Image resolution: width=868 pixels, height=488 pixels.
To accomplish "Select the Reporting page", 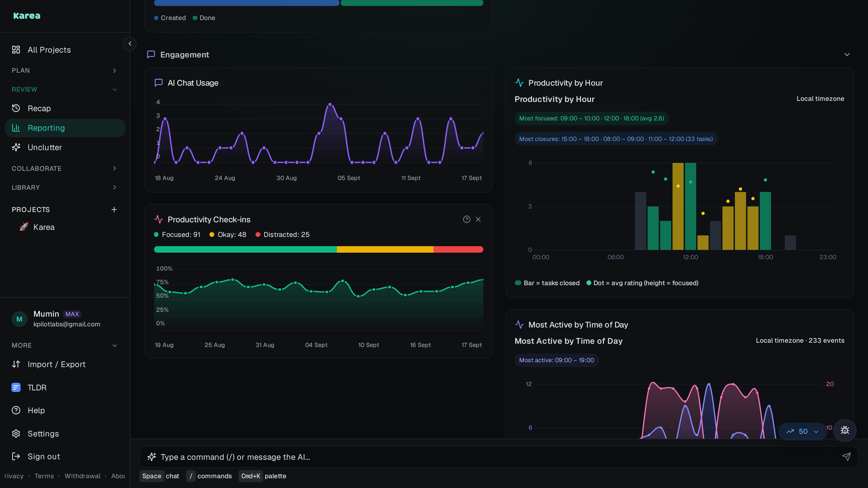I will pyautogui.click(x=65, y=128).
